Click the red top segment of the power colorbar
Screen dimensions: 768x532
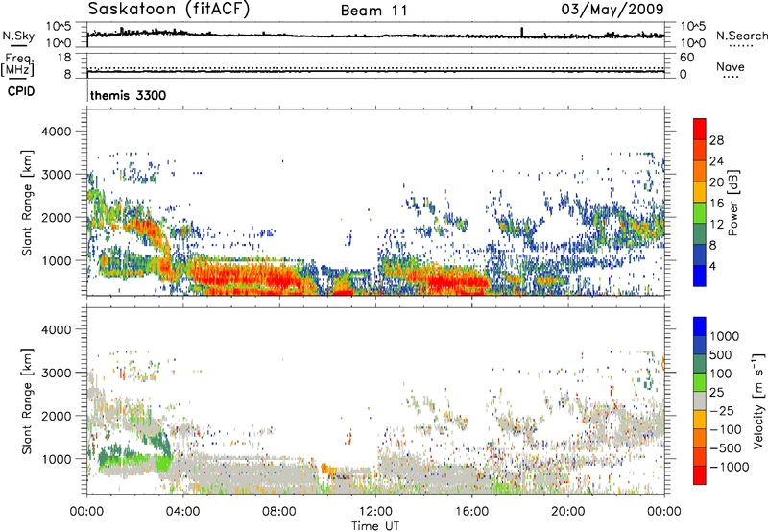click(x=700, y=130)
